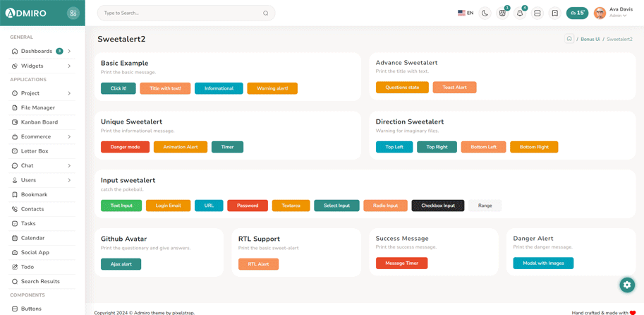Open the layout icon next to bell

[x=537, y=13]
